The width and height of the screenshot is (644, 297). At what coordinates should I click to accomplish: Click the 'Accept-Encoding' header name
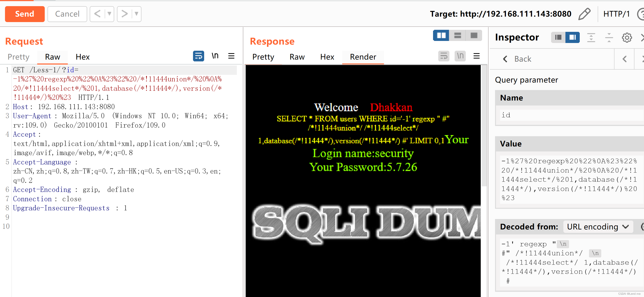point(42,190)
